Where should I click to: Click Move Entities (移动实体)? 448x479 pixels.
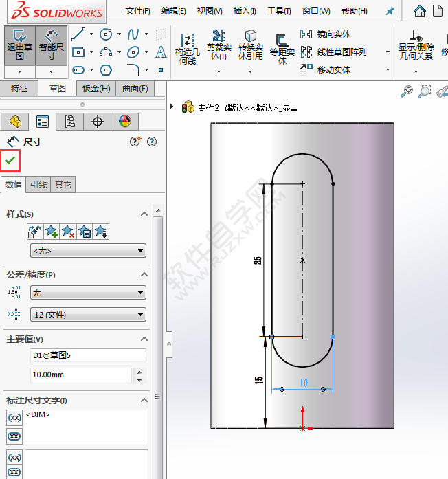click(325, 70)
